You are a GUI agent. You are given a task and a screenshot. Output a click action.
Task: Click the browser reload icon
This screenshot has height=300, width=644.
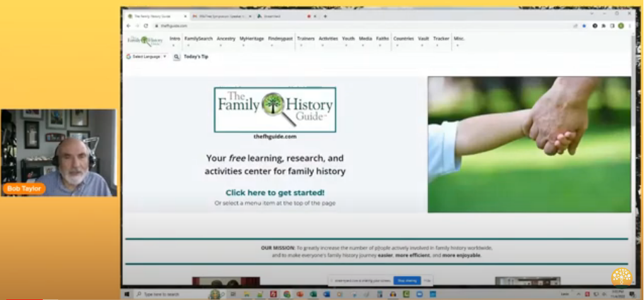click(x=146, y=26)
